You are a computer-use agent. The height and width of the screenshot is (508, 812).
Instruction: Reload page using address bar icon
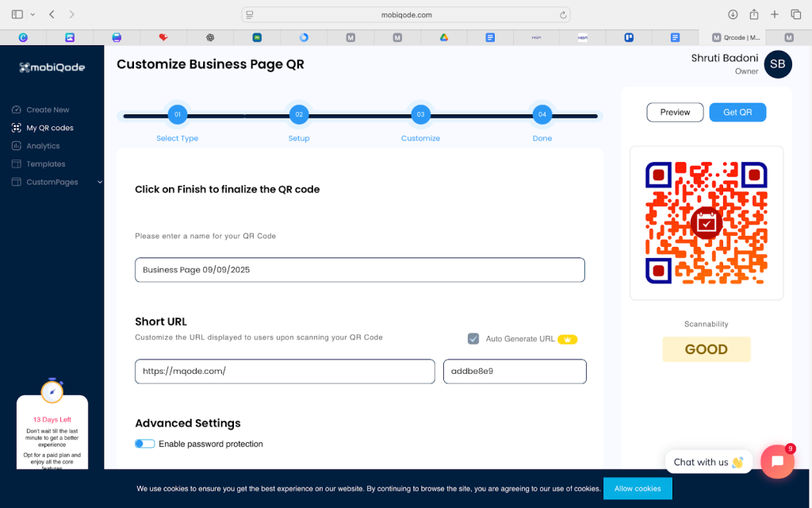(x=563, y=14)
